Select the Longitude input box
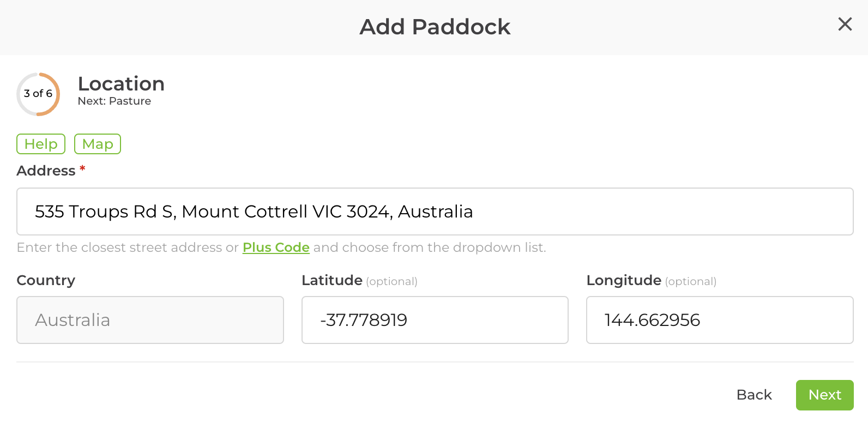This screenshot has height=435, width=868. coord(719,320)
